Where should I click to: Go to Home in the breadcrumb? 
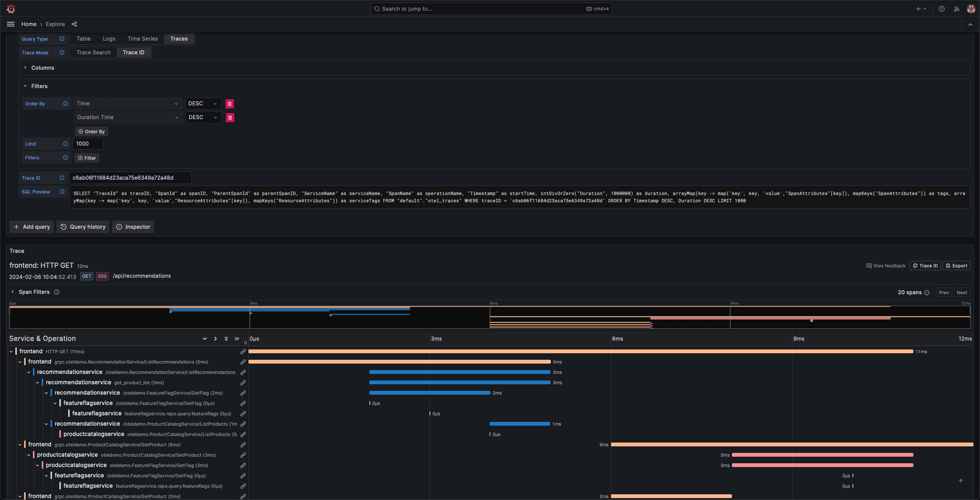coord(29,24)
